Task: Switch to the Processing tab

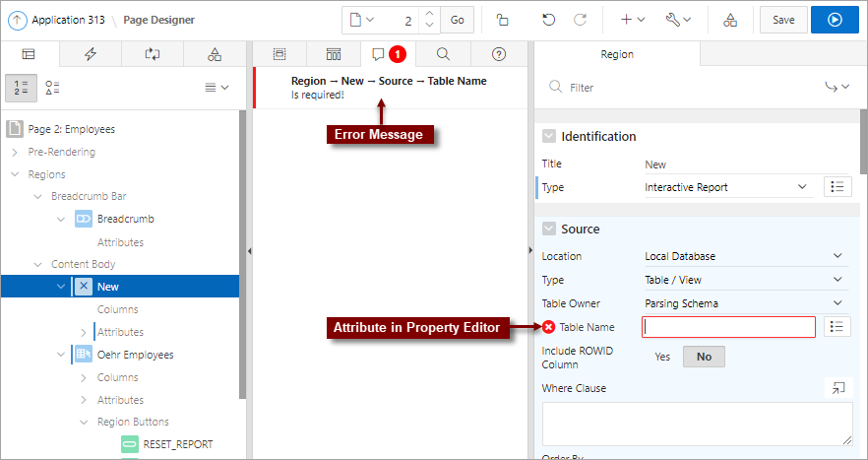Action: [x=153, y=54]
